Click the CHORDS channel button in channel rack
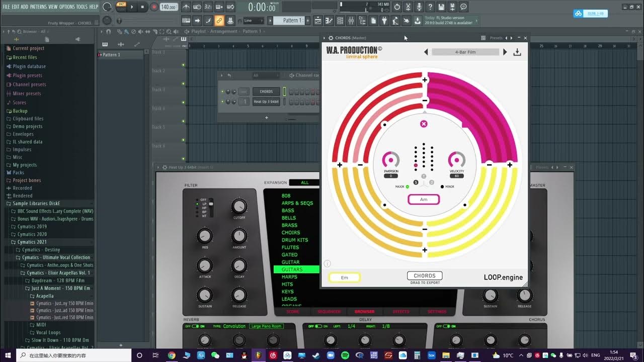Image resolution: width=644 pixels, height=362 pixels. point(266,92)
